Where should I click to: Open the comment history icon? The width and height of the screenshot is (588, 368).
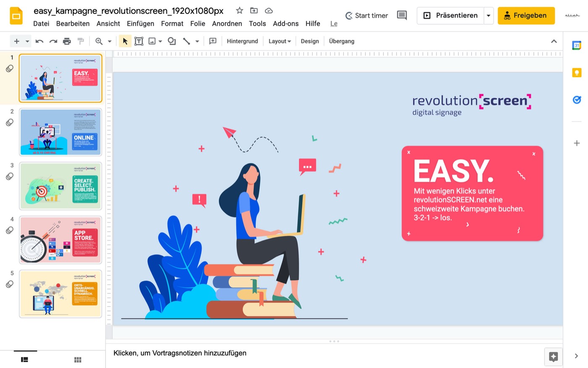tap(402, 16)
